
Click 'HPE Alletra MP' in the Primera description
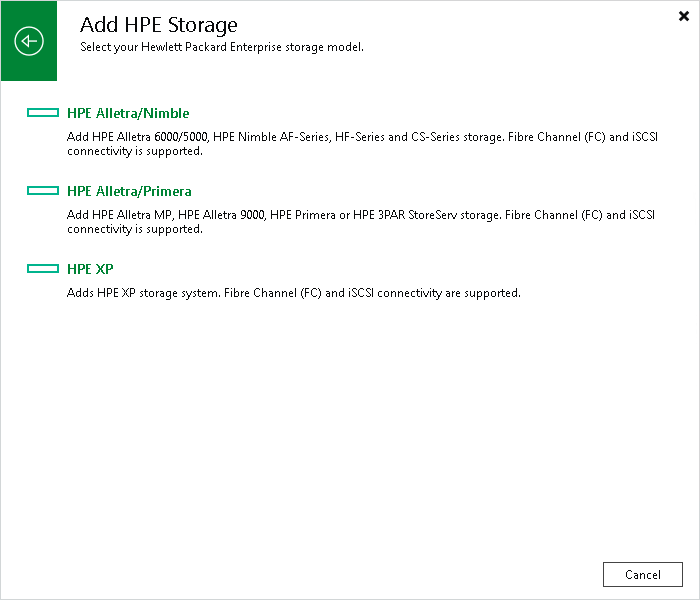coord(132,215)
